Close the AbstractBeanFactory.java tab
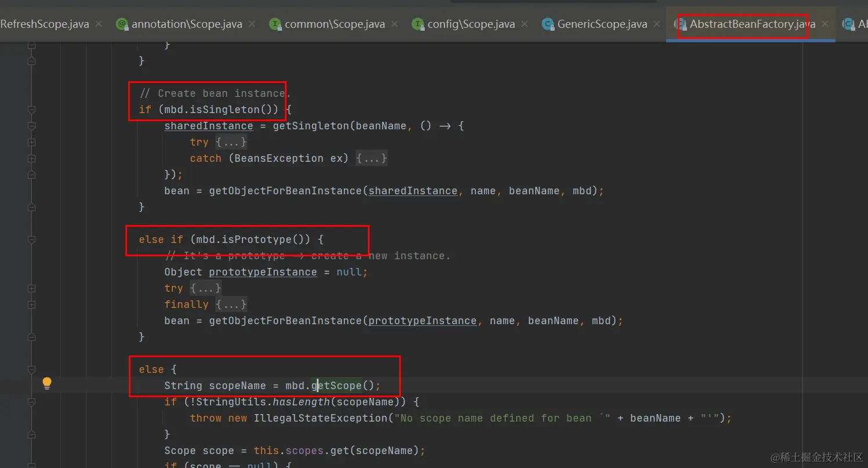 tap(824, 24)
